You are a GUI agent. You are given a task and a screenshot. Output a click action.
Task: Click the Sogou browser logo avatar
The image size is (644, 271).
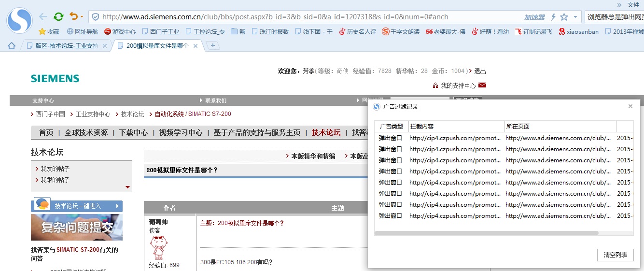(x=19, y=20)
